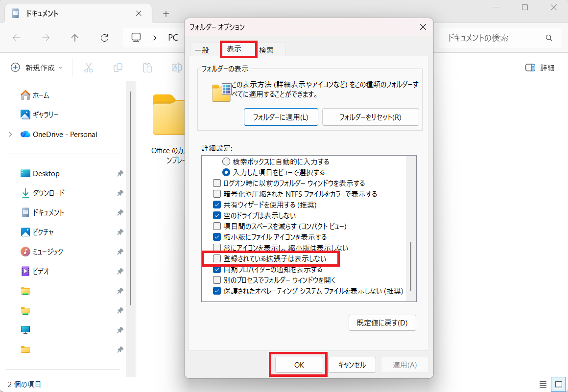Viewport: 568px width, 392px height.
Task: Select 検索ボックスに自動的に入力する radio button
Action: click(226, 161)
